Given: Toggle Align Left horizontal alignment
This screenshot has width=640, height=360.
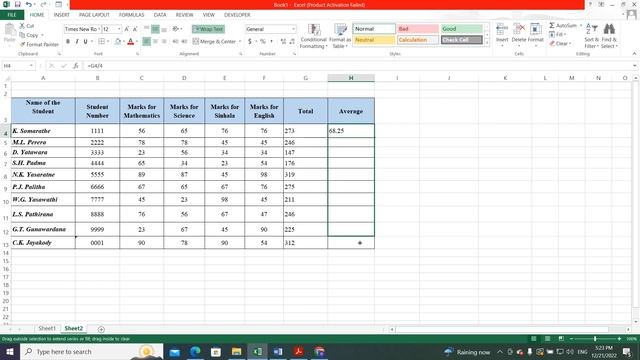Looking at the screenshot, I should 147,41.
